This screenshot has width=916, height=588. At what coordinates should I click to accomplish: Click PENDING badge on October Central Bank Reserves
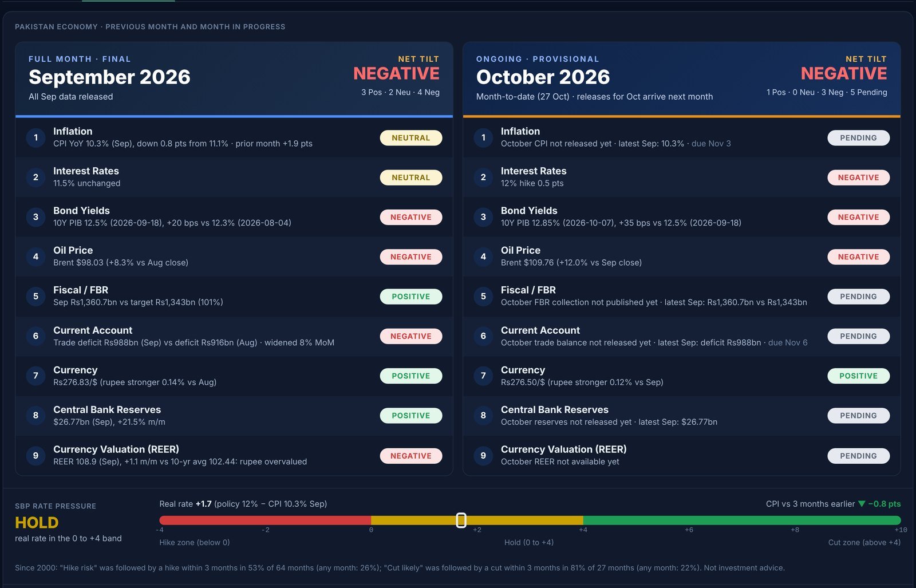coord(858,416)
